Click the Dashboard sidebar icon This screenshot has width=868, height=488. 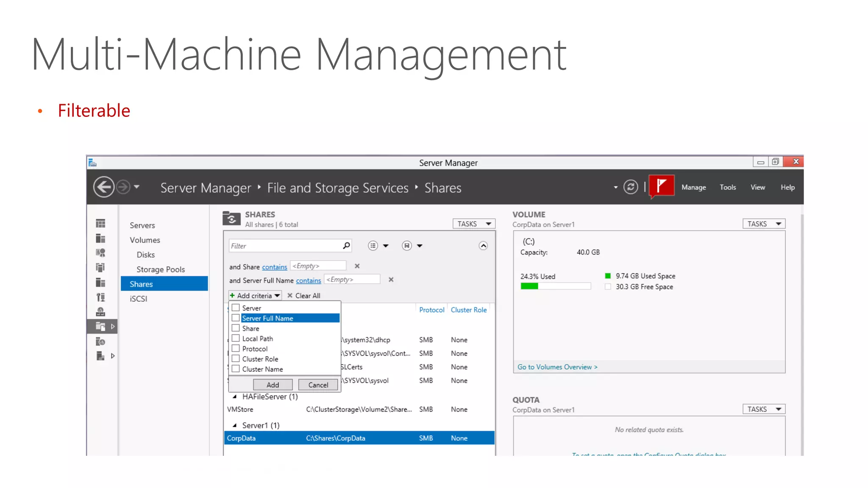click(x=100, y=223)
